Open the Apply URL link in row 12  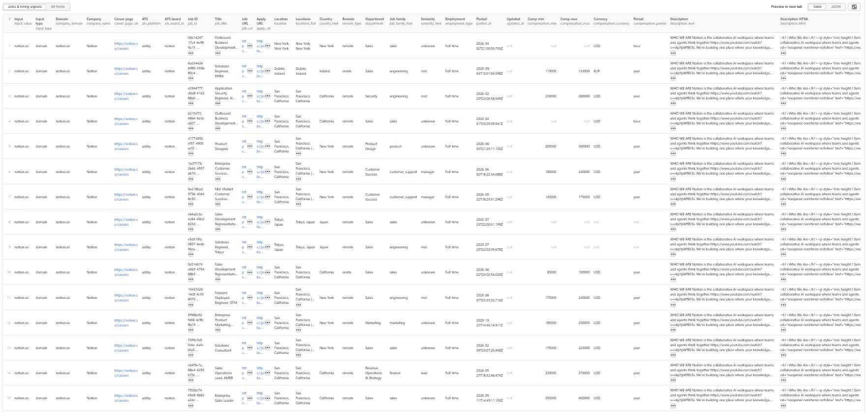260,323
